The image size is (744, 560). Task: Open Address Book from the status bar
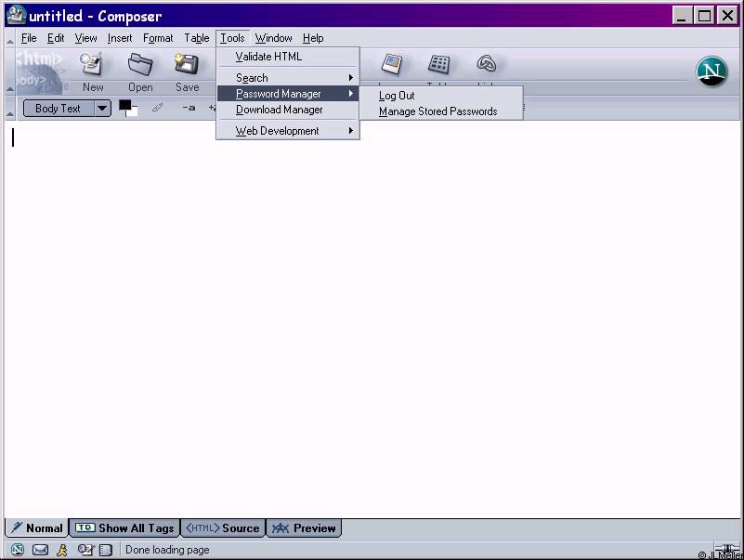coord(106,550)
